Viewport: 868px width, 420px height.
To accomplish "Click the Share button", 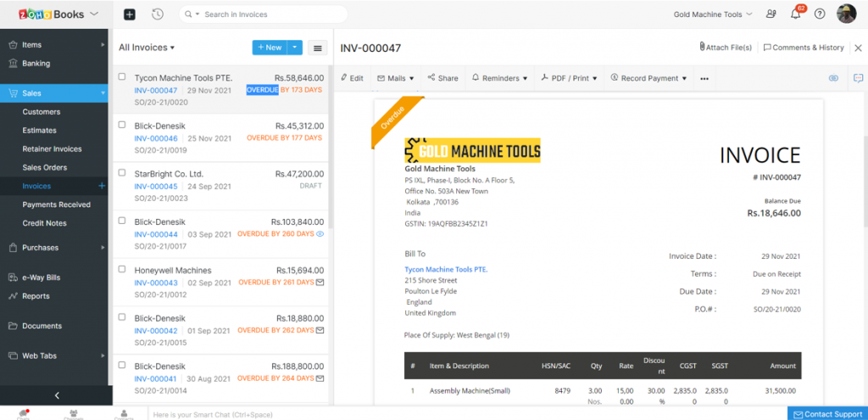I will (x=442, y=78).
